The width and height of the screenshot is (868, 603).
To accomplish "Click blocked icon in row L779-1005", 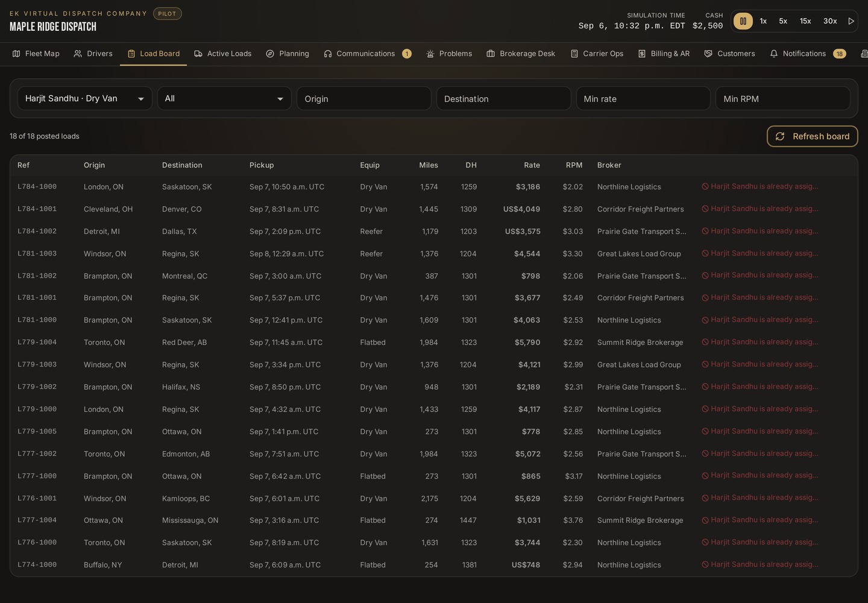I will (705, 431).
